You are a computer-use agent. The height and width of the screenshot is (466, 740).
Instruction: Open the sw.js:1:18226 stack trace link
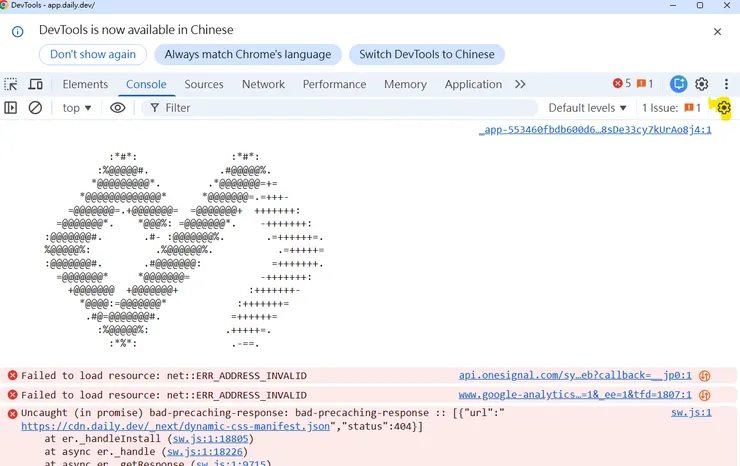point(205,452)
